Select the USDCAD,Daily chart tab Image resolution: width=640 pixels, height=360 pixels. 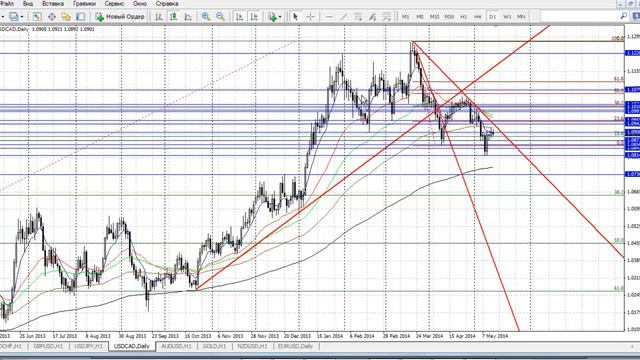point(132,346)
